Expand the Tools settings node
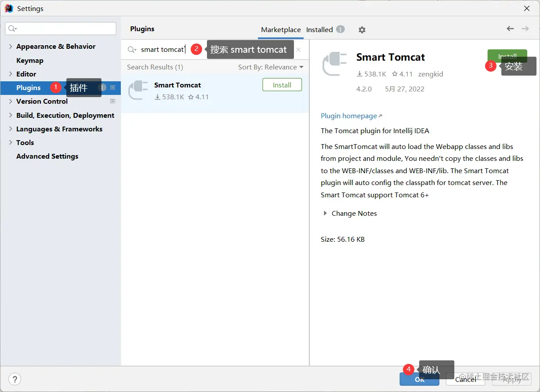This screenshot has width=540, height=392. point(11,142)
